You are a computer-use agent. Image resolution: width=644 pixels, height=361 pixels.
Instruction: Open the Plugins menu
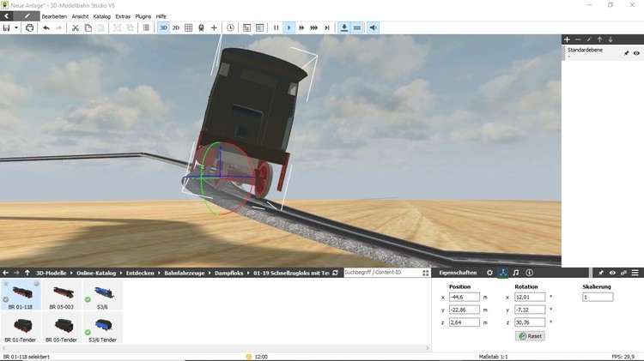[143, 16]
